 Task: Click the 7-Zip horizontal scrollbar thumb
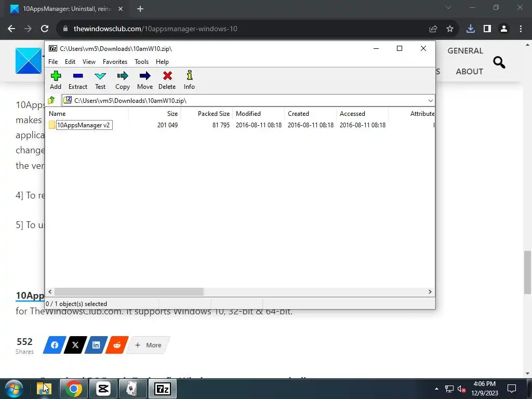pyautogui.click(x=129, y=292)
